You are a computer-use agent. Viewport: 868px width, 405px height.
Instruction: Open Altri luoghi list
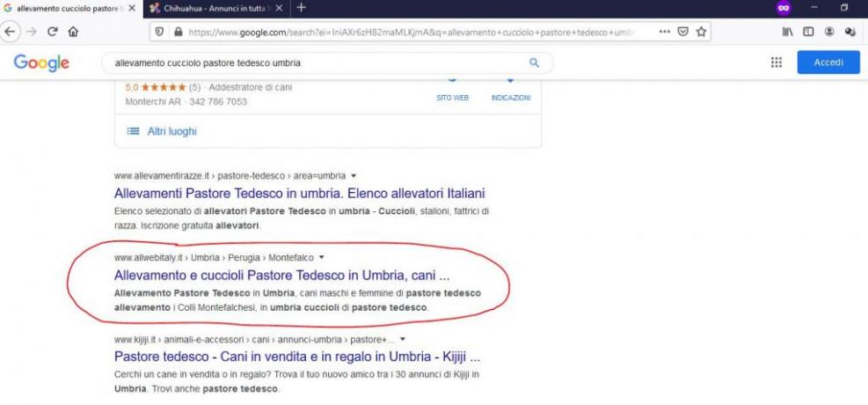[171, 131]
